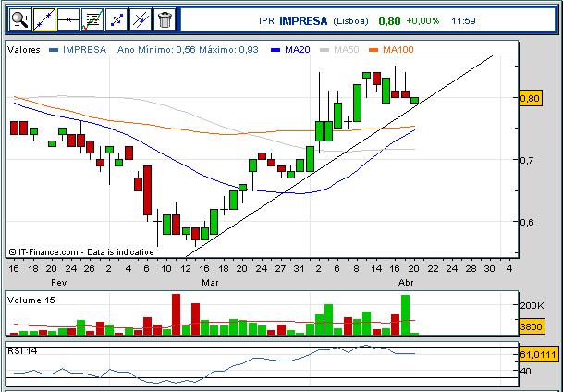
Task: Click the Mar month label
Action: click(211, 283)
